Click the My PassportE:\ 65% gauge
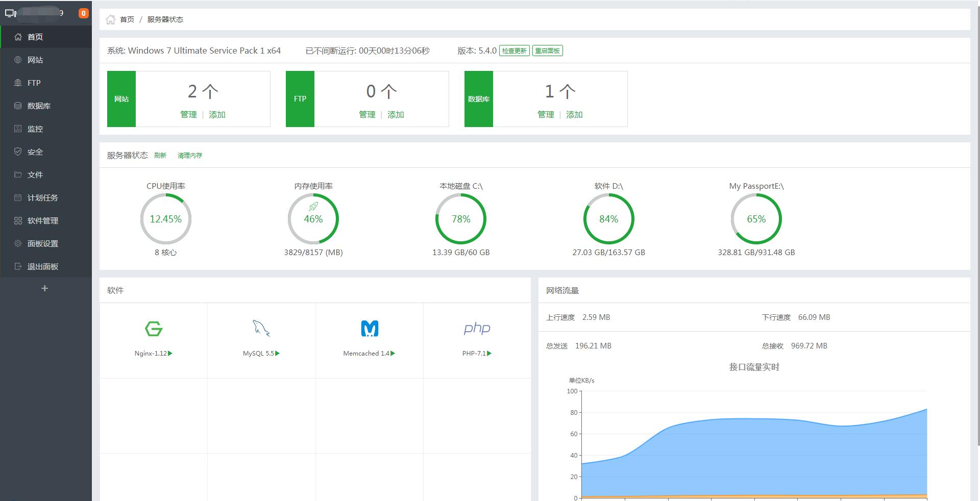This screenshot has width=980, height=501. [756, 219]
